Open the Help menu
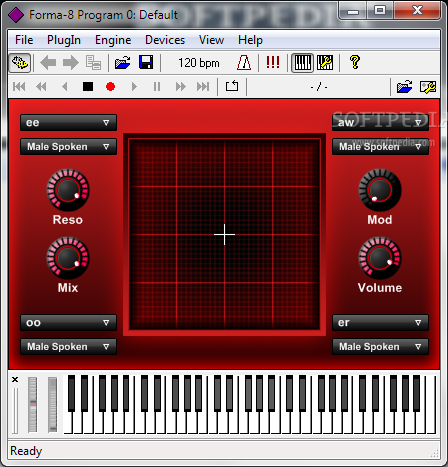 250,40
